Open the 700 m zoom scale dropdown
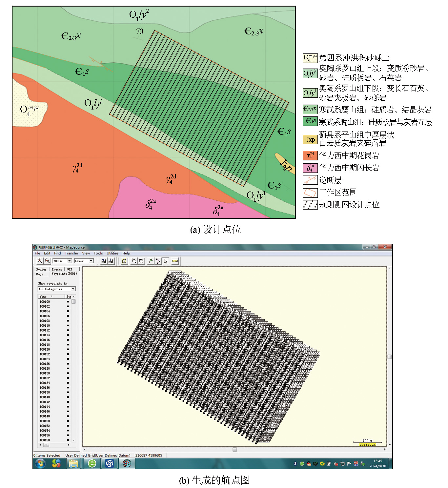 70,261
